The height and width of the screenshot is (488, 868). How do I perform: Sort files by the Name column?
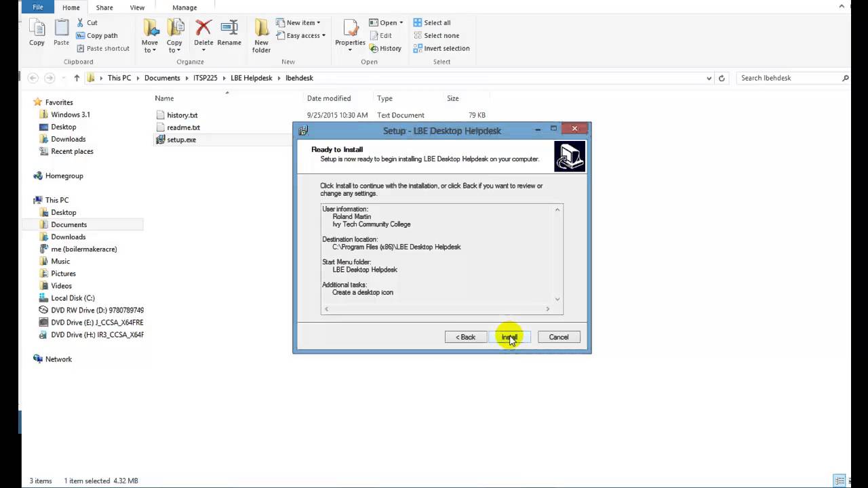pos(165,98)
